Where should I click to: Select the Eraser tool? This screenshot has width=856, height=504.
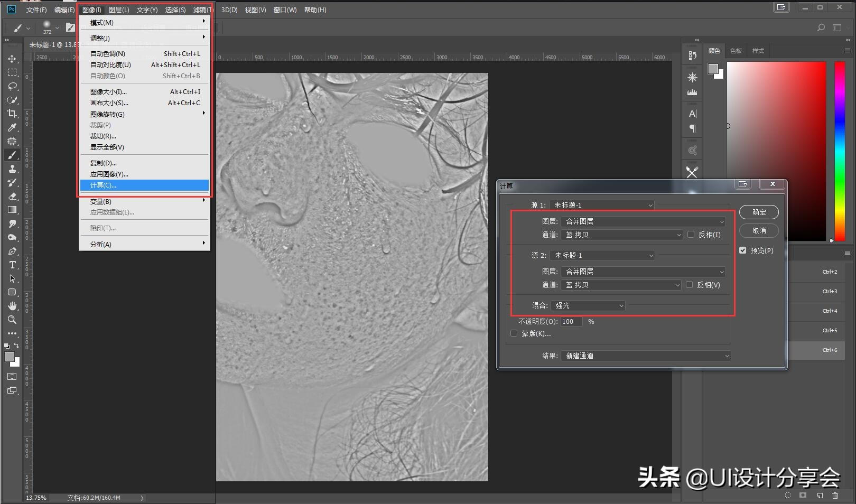(12, 196)
